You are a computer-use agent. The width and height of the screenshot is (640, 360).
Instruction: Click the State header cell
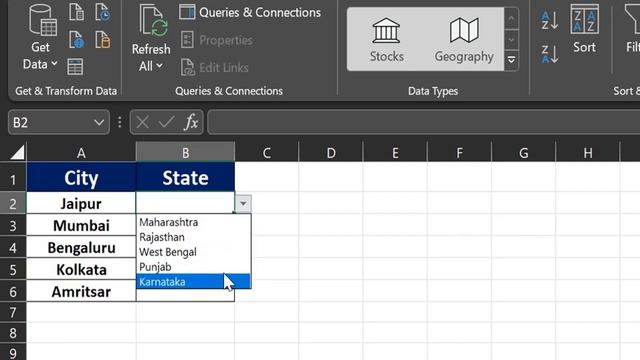click(x=185, y=178)
